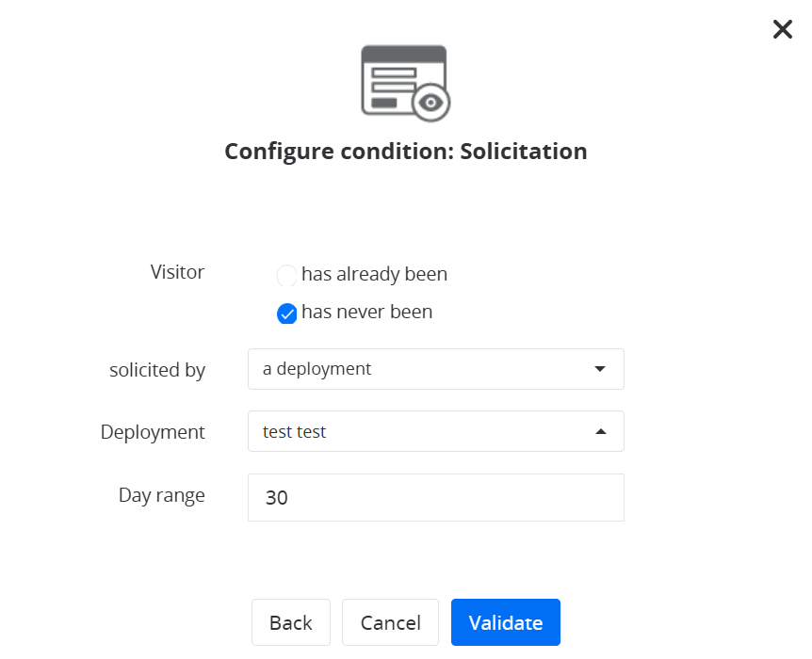
Task: Click the Deployment field label
Action: click(153, 432)
